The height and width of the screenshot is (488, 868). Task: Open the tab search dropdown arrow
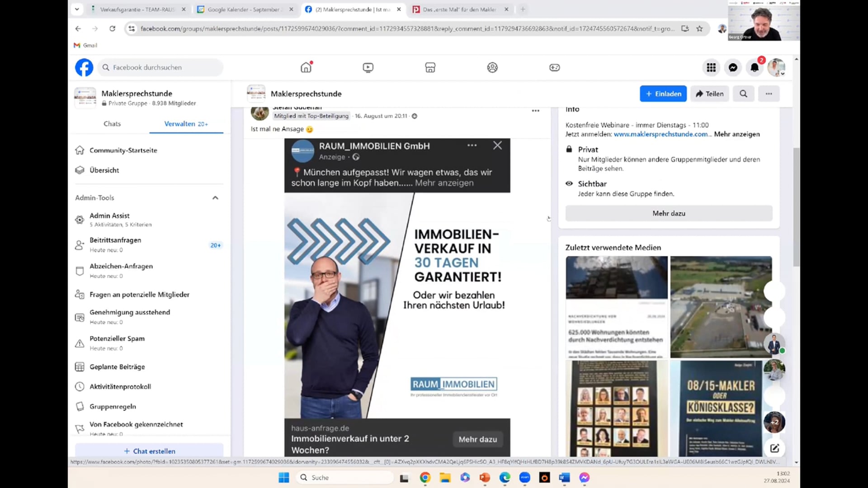click(77, 9)
